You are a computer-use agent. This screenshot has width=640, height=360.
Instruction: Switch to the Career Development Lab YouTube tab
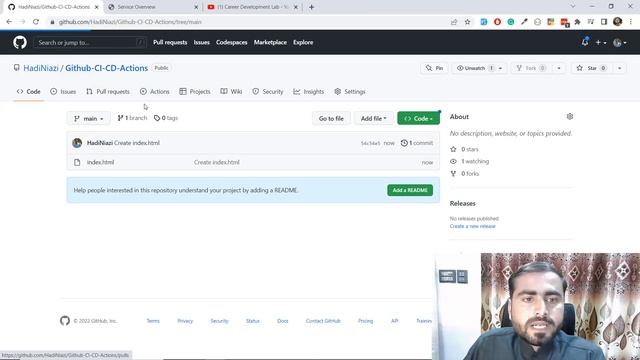252,7
